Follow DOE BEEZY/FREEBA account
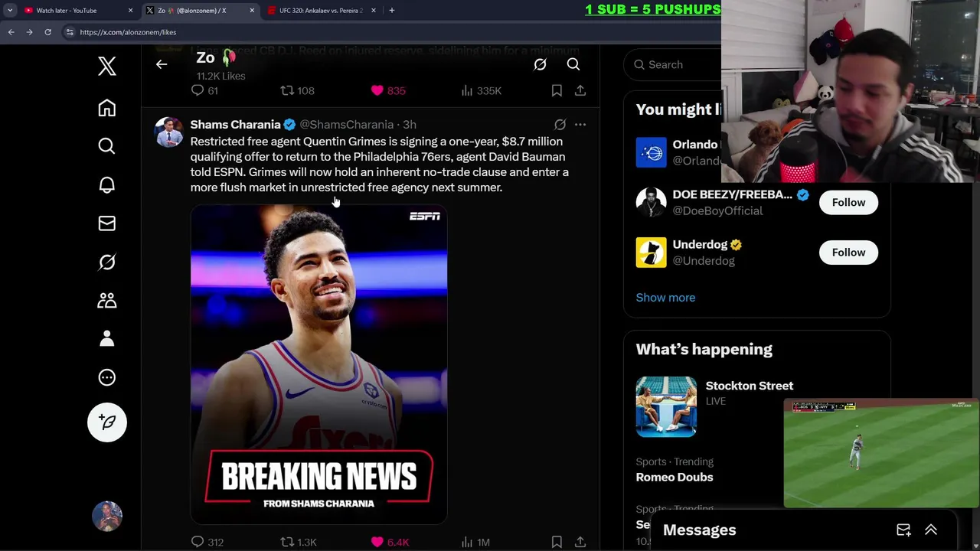The width and height of the screenshot is (980, 551). pos(848,202)
